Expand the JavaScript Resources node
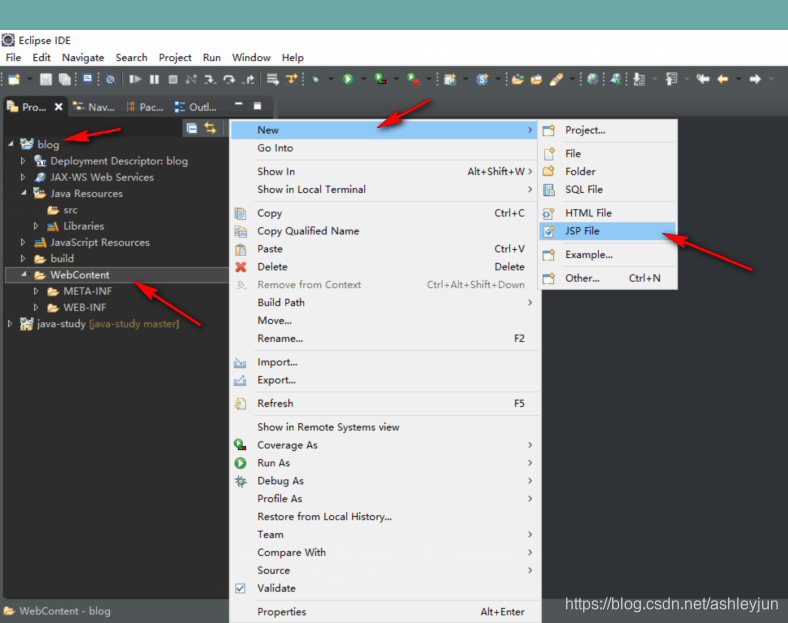 click(23, 242)
